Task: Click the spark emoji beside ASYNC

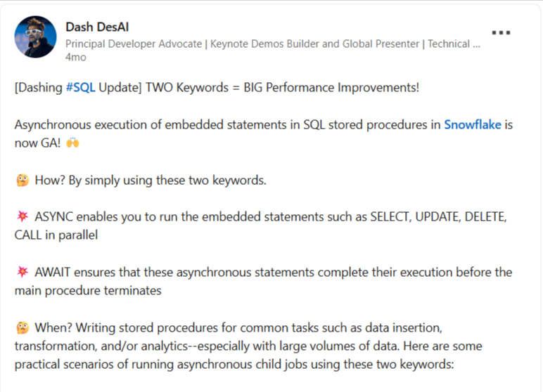Action: (23, 216)
